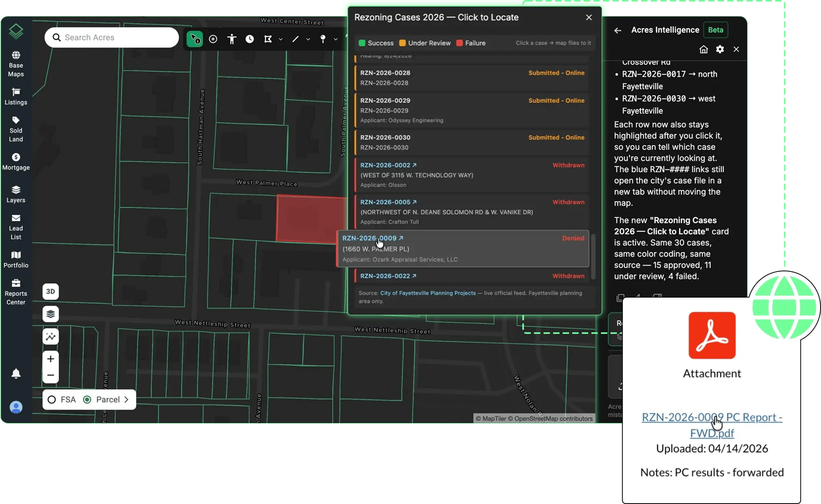This screenshot has width=821, height=504.
Task: Expand the line tool dropdown arrow
Action: click(x=308, y=39)
